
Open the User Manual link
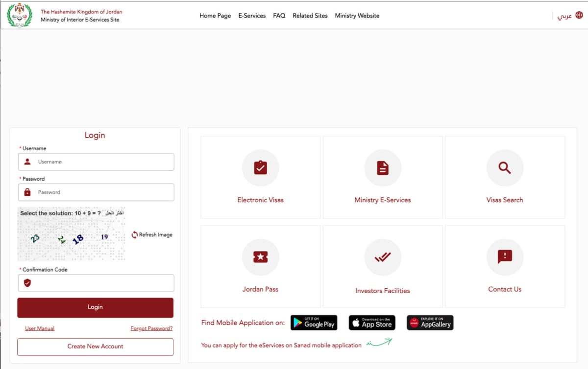tap(40, 328)
